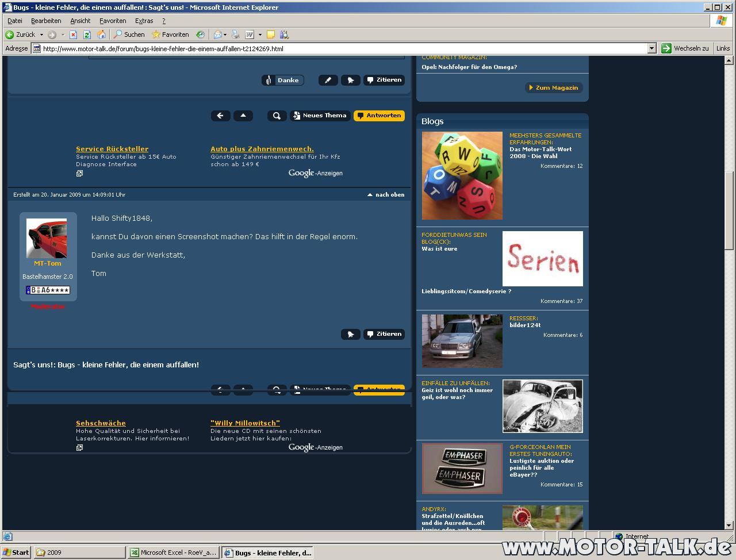This screenshot has width=736, height=560.
Task: Click the Zum Magazin button
Action: [x=554, y=87]
